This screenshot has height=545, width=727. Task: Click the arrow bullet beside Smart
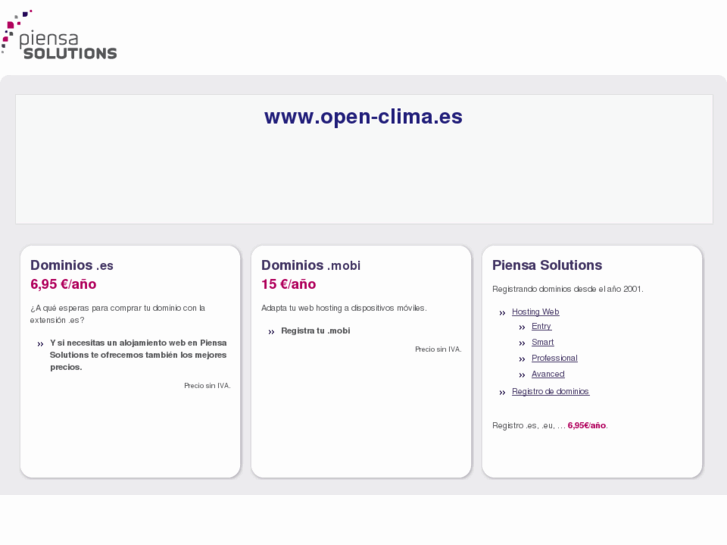522,343
